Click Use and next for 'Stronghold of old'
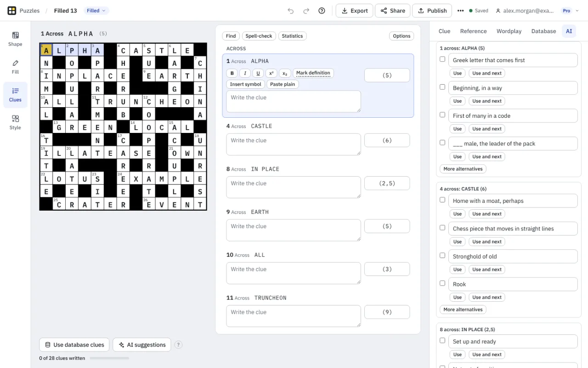588x368 pixels. [487, 270]
